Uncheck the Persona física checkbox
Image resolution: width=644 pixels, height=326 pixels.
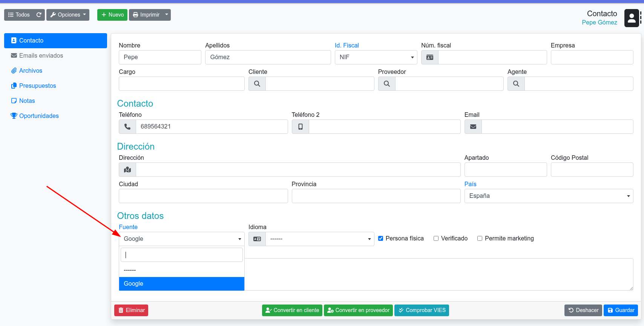381,239
